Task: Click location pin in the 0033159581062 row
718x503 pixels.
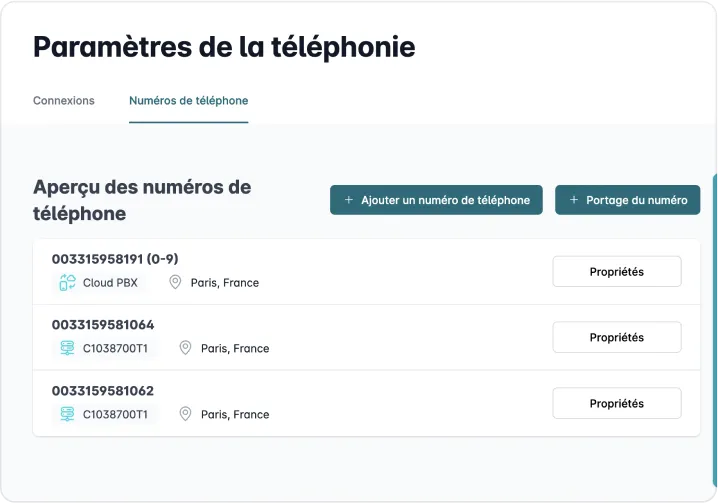Action: pyautogui.click(x=185, y=414)
